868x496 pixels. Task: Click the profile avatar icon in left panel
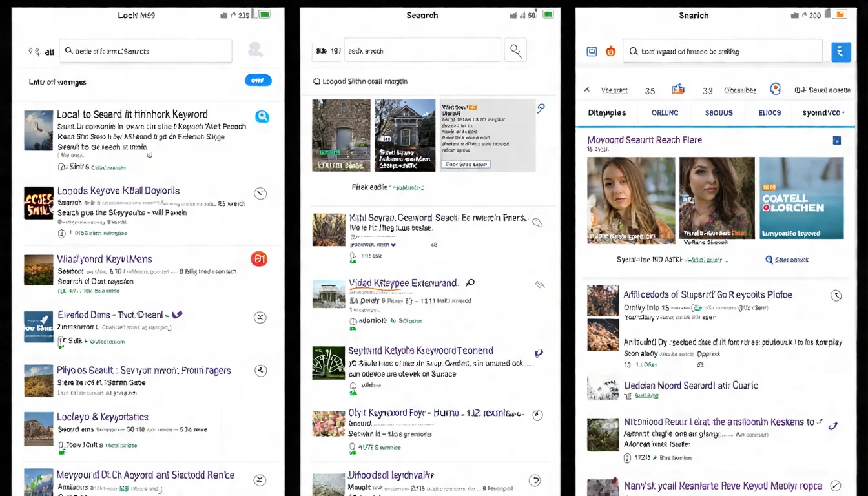pyautogui.click(x=255, y=50)
